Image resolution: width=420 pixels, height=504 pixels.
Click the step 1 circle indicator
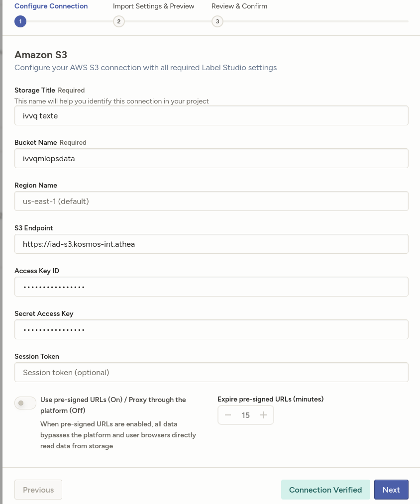coord(20,21)
